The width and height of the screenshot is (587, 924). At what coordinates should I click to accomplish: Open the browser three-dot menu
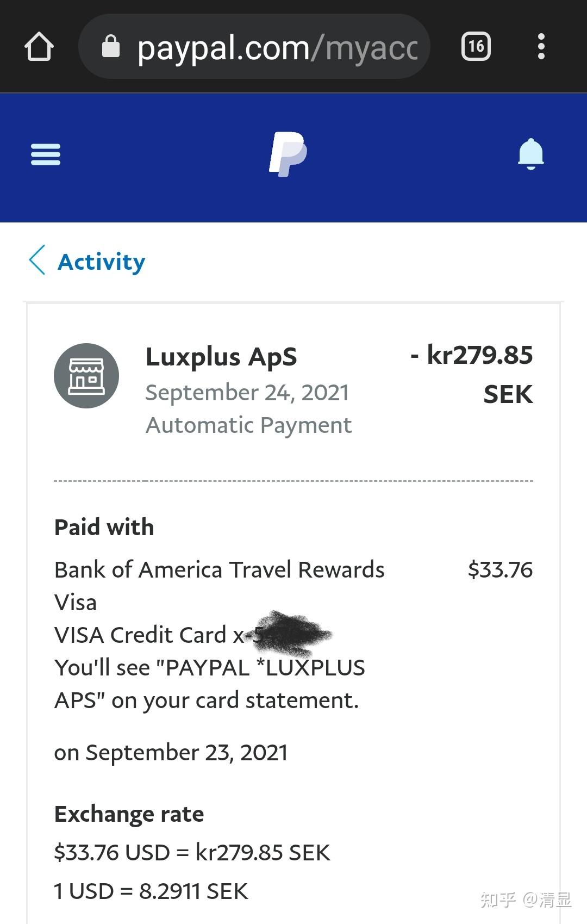pyautogui.click(x=541, y=46)
